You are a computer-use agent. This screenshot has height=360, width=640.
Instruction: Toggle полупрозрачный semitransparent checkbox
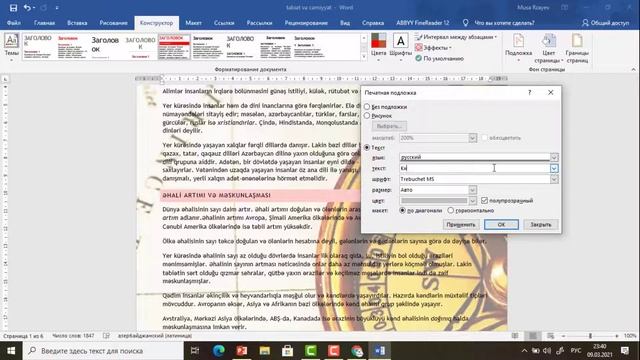click(x=484, y=200)
